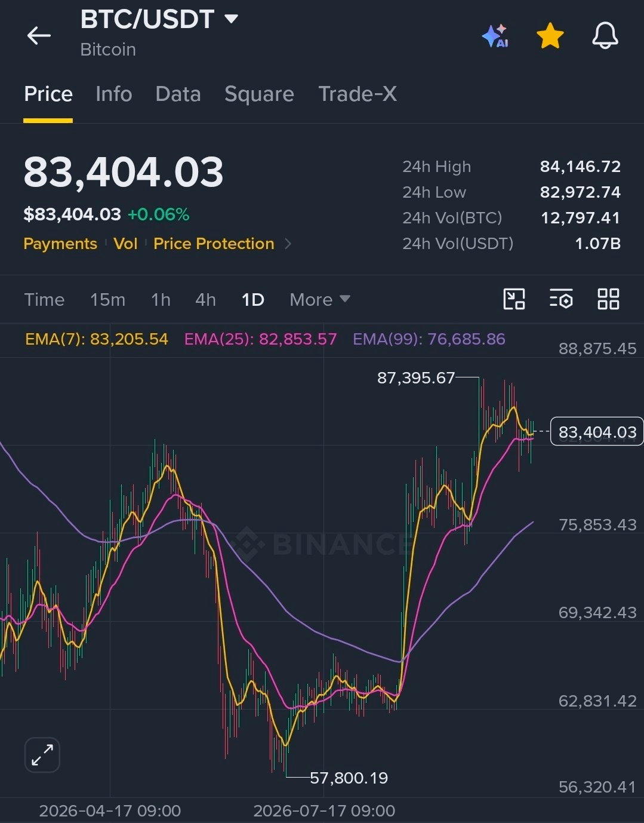The height and width of the screenshot is (823, 644).
Task: Tap the +0.06% change percentage
Action: point(158,214)
